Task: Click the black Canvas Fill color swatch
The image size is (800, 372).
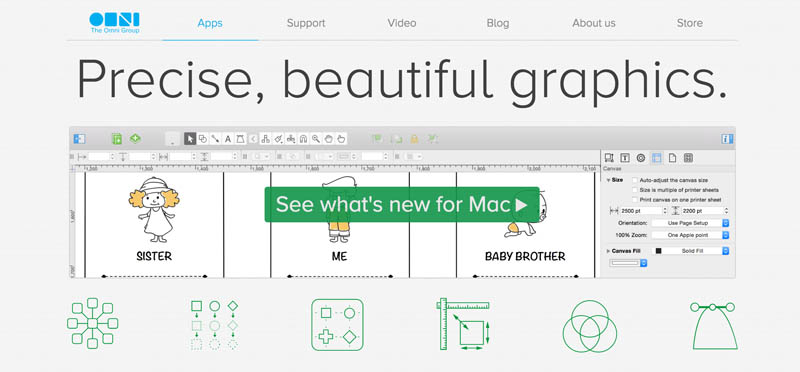Action: coord(658,251)
